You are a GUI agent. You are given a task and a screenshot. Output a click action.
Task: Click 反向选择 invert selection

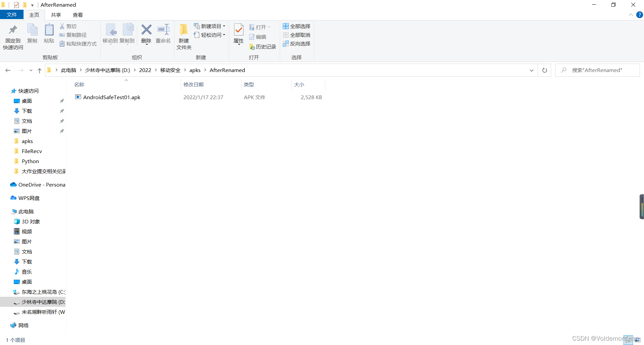[x=297, y=44]
